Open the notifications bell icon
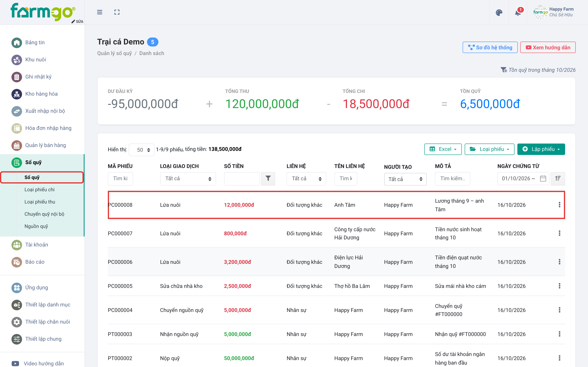 (518, 12)
